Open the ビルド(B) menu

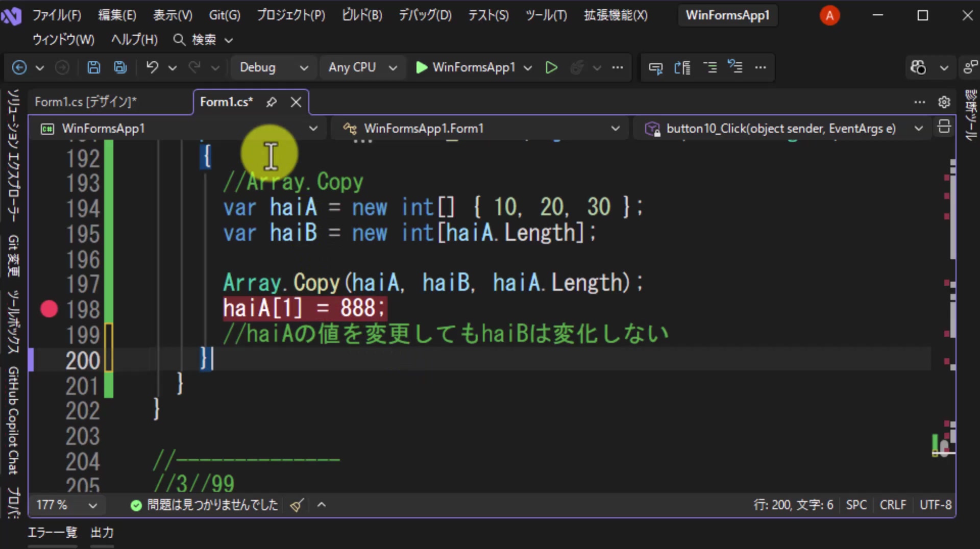click(x=361, y=15)
